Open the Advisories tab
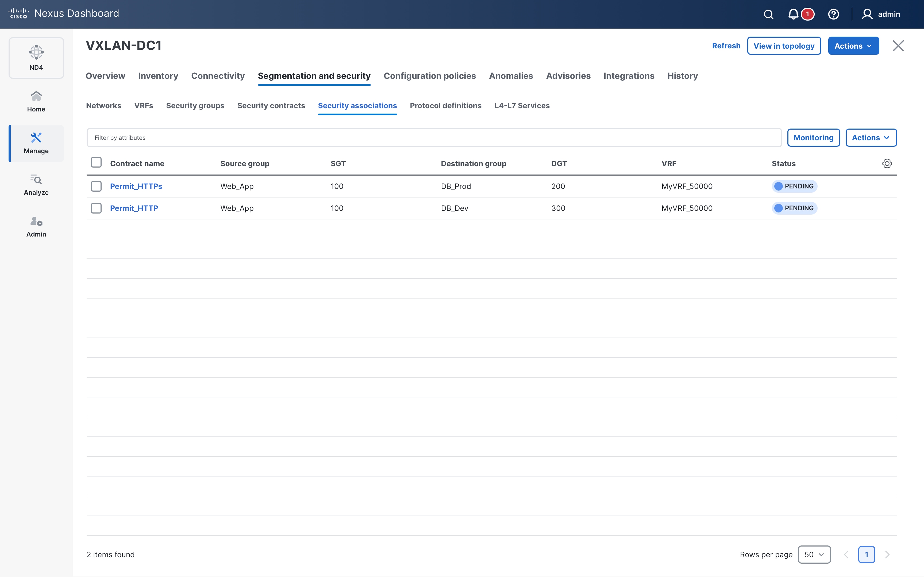 click(x=568, y=76)
